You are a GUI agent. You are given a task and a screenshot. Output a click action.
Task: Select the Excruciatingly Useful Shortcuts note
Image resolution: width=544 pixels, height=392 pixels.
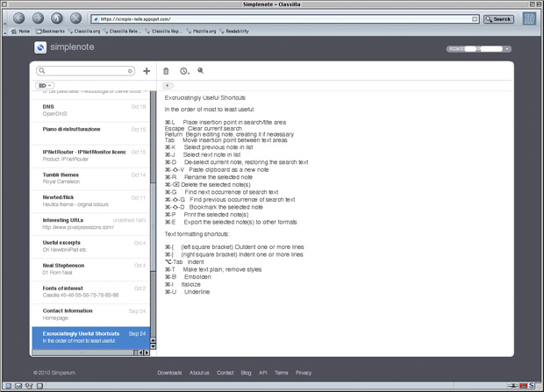pos(91,338)
